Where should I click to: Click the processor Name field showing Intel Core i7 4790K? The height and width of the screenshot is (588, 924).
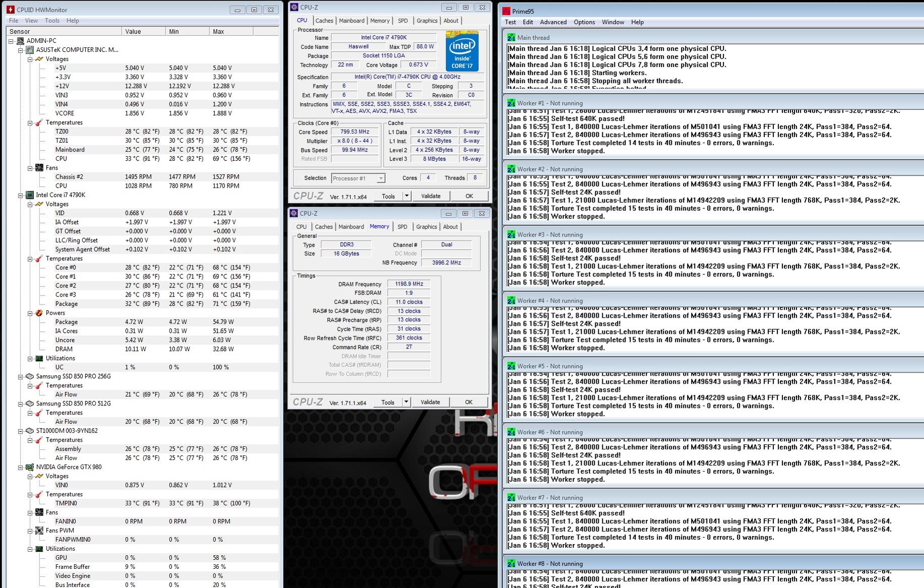coord(384,37)
